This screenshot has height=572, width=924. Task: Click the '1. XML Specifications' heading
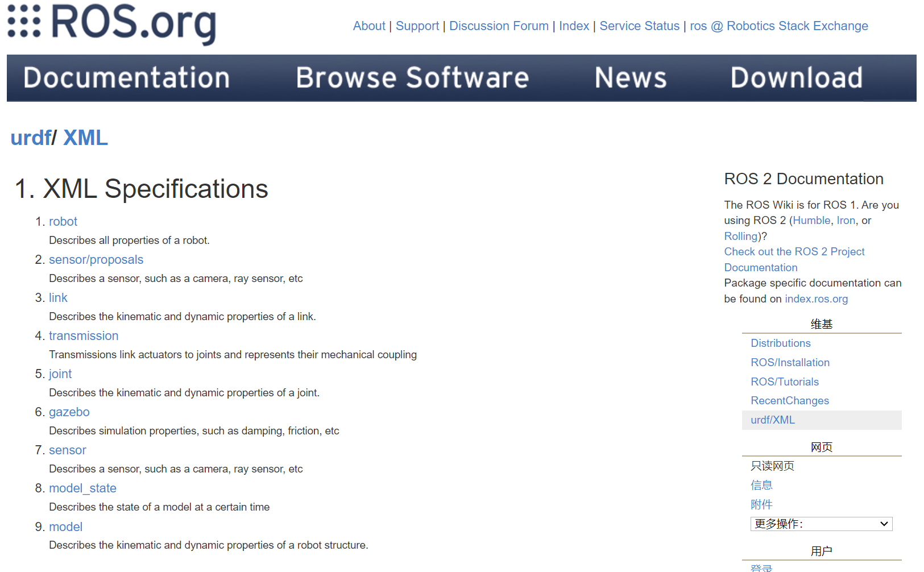(x=142, y=189)
